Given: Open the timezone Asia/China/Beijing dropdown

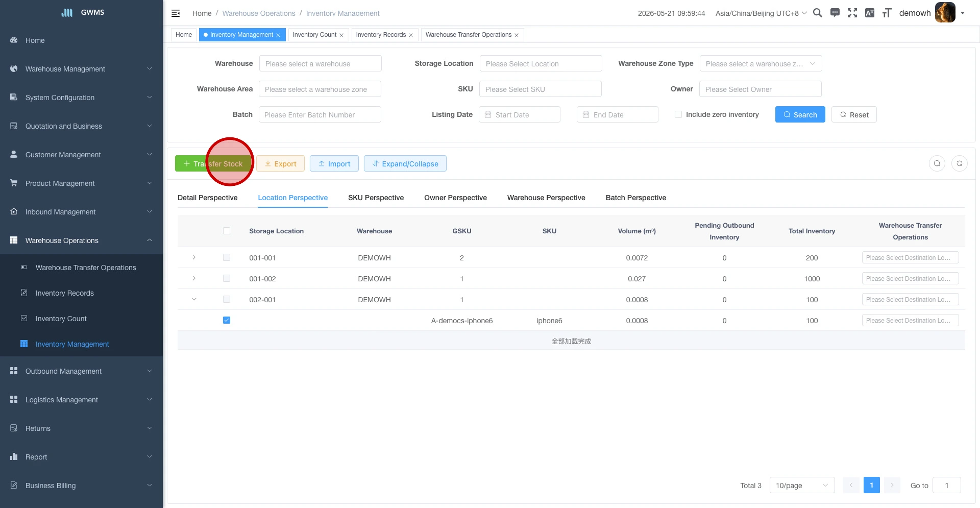Looking at the screenshot, I should coord(761,13).
